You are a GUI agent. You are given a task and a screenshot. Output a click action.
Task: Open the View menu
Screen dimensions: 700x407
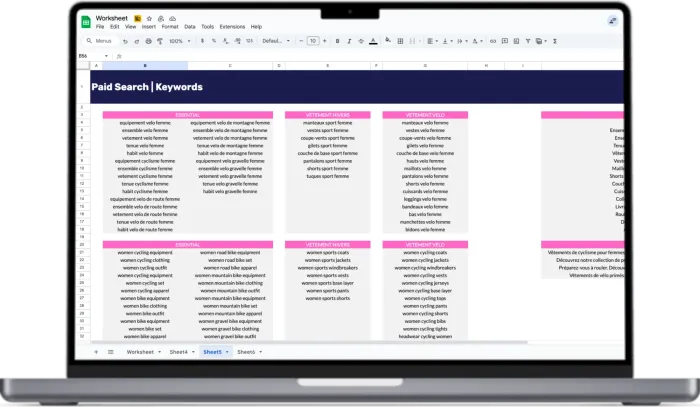pos(130,27)
